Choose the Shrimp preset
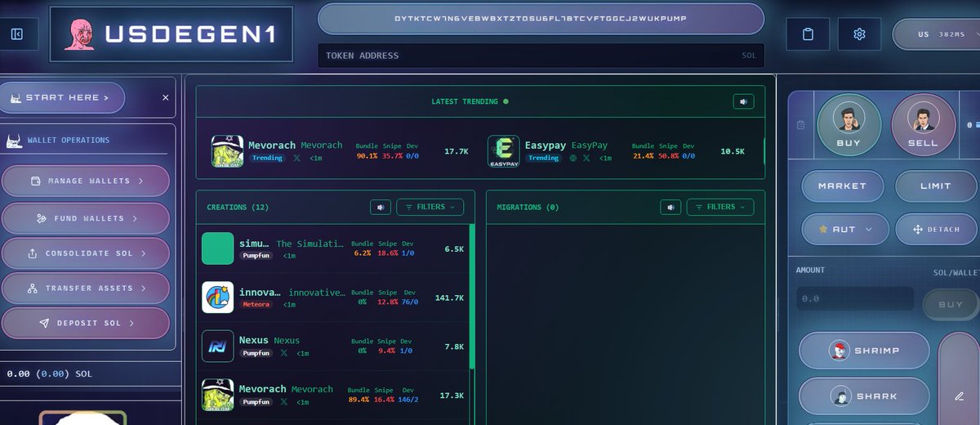This screenshot has width=980, height=425. coord(864,351)
